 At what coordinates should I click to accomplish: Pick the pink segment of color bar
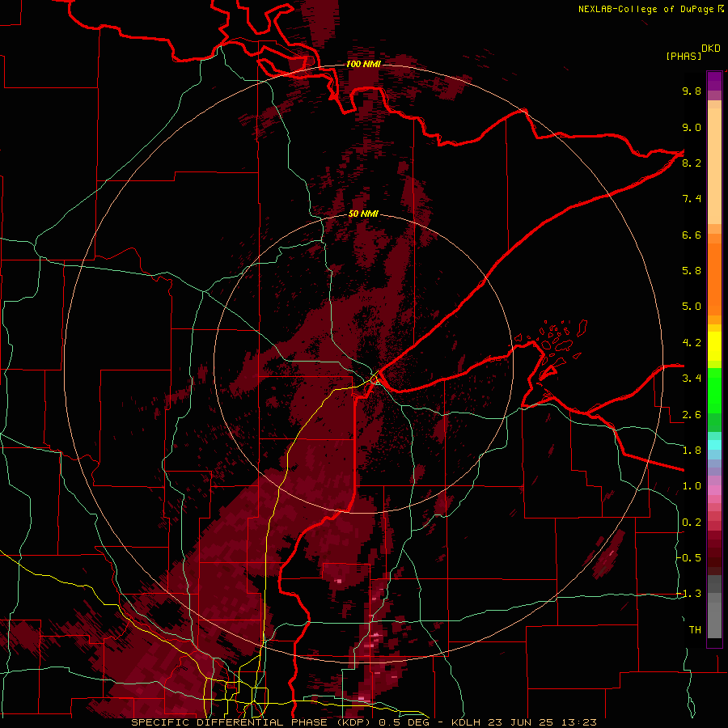(x=714, y=490)
